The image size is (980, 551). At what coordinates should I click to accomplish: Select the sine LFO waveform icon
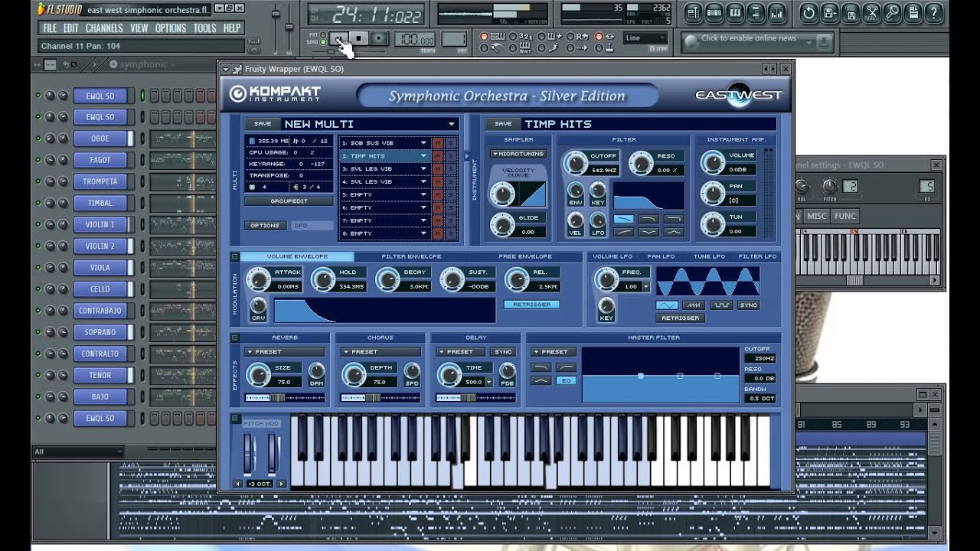pyautogui.click(x=666, y=305)
